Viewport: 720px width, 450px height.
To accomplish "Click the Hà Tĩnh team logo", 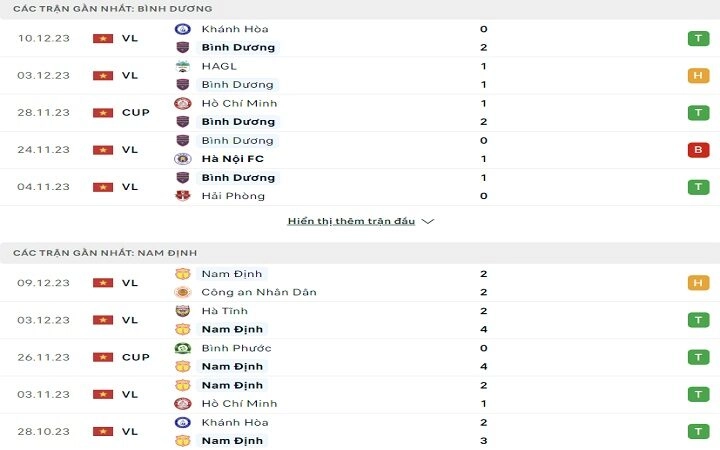I will click(183, 311).
